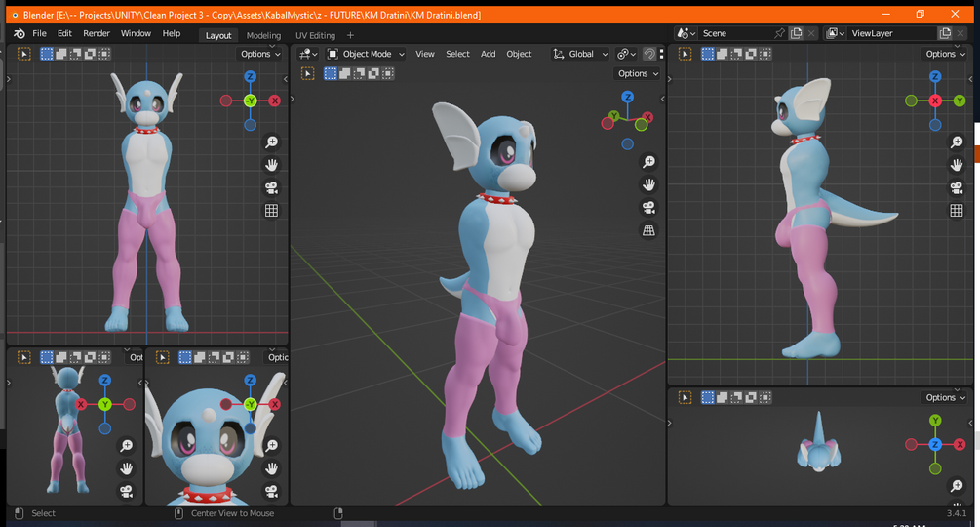Click zoom magnifier in right side viewport
The image size is (980, 527).
pos(957,142)
